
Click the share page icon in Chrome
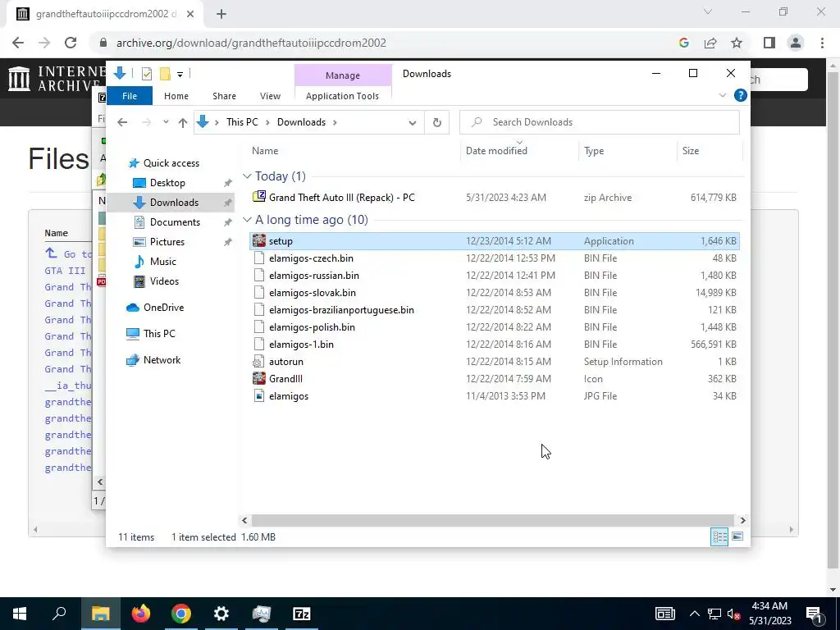click(x=710, y=43)
